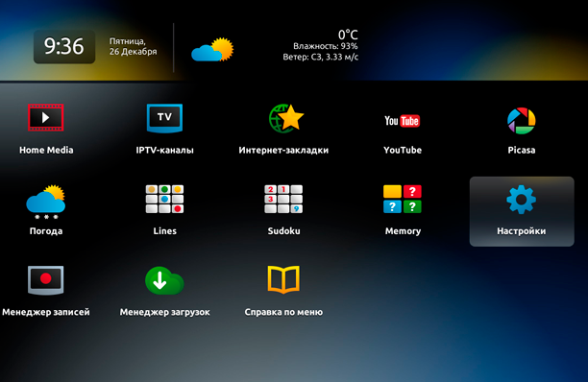Open the Home Media film icon
The width and height of the screenshot is (588, 382).
point(46,118)
